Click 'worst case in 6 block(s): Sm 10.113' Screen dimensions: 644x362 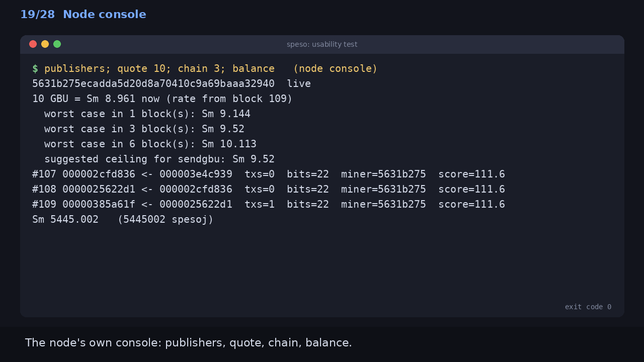[150, 144]
